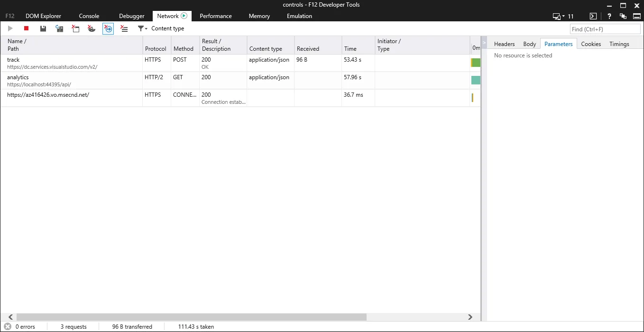Switch to the DOM Explorer tab
Screen dimensions: 644x332
click(43, 16)
